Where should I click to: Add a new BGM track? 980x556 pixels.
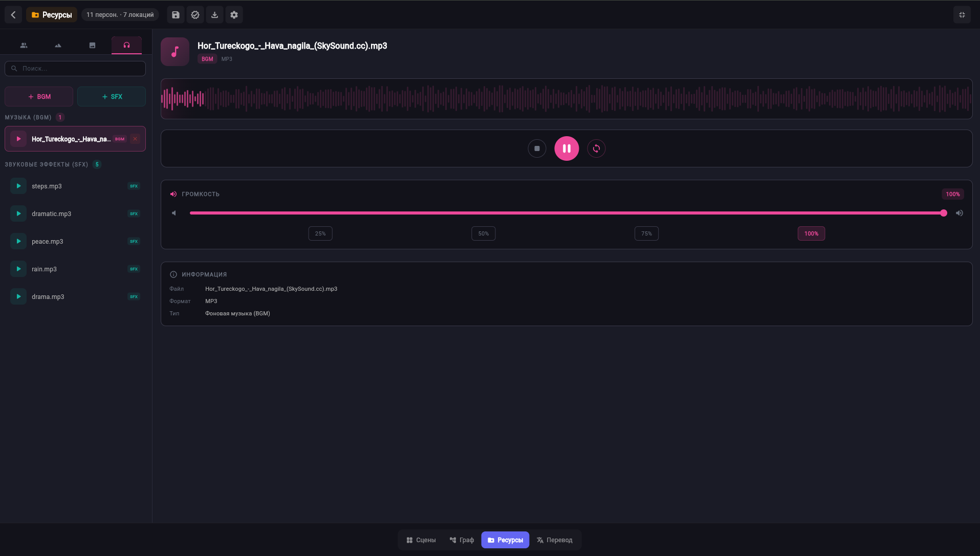coord(39,97)
